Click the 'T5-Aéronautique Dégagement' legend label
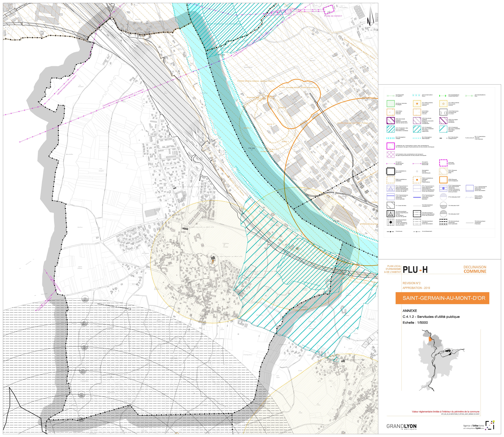This screenshot has width=504, height=437. (427, 206)
